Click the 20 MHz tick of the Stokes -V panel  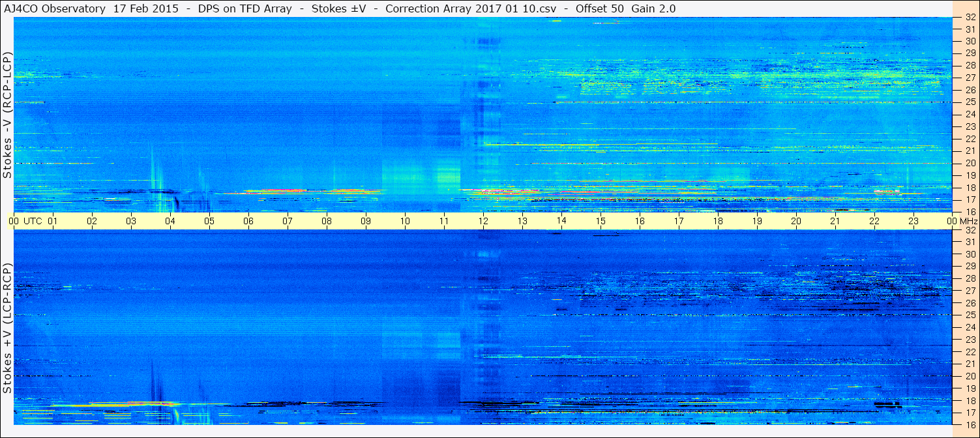[970, 163]
